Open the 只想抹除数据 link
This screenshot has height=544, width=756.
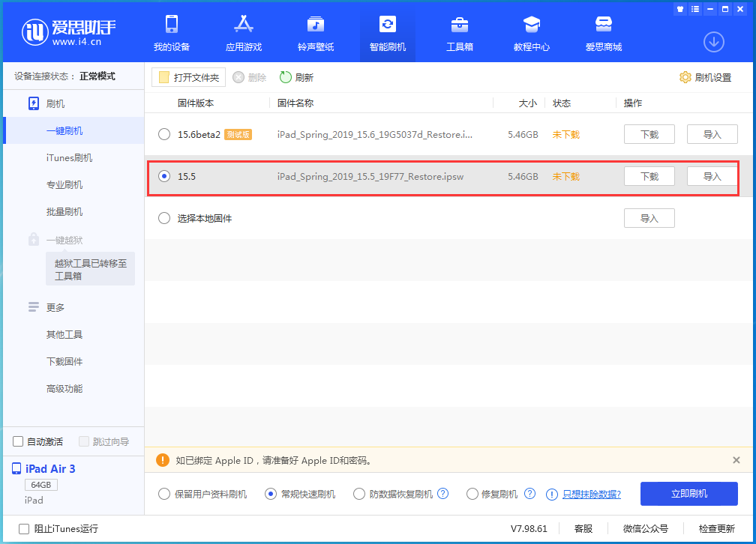point(592,495)
